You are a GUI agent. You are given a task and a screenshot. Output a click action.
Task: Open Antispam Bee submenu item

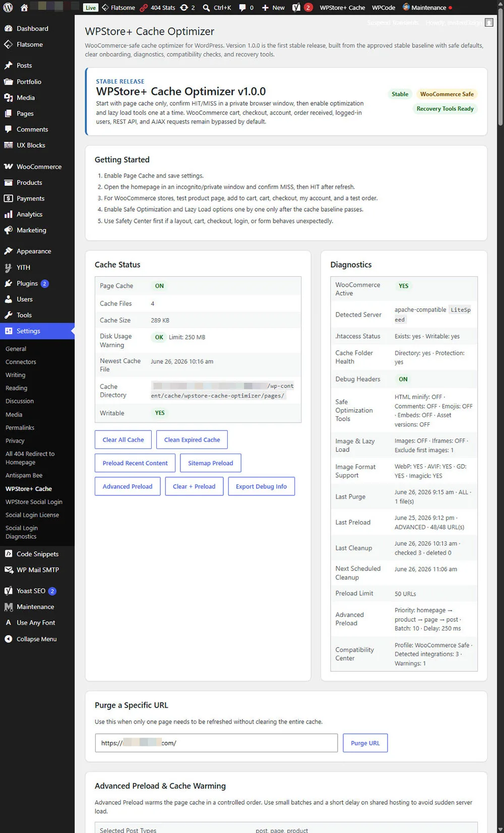pyautogui.click(x=24, y=475)
